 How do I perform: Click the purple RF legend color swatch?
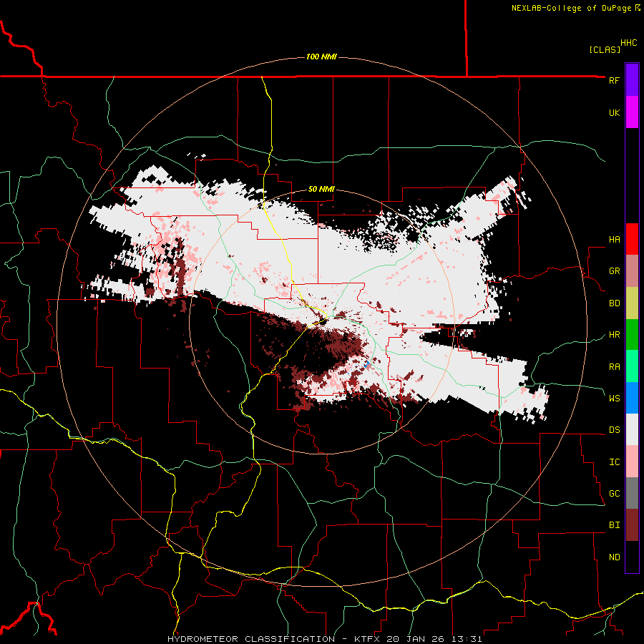(632, 80)
